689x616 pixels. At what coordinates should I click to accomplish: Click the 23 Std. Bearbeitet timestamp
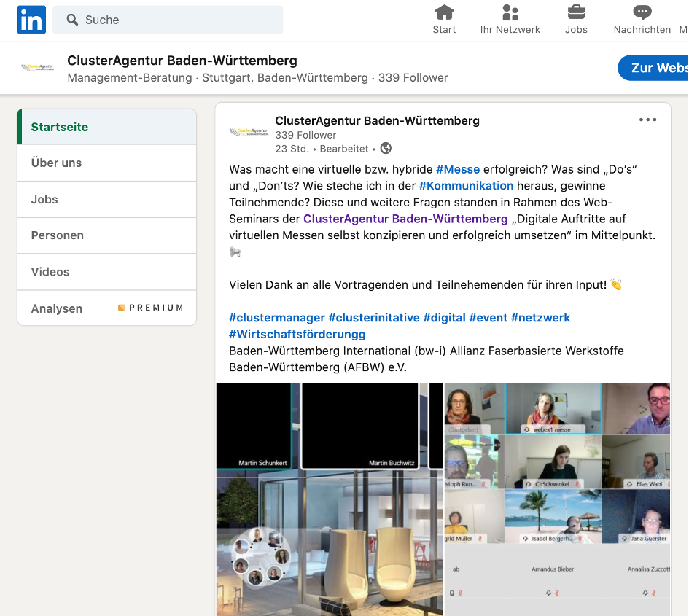pyautogui.click(x=325, y=149)
